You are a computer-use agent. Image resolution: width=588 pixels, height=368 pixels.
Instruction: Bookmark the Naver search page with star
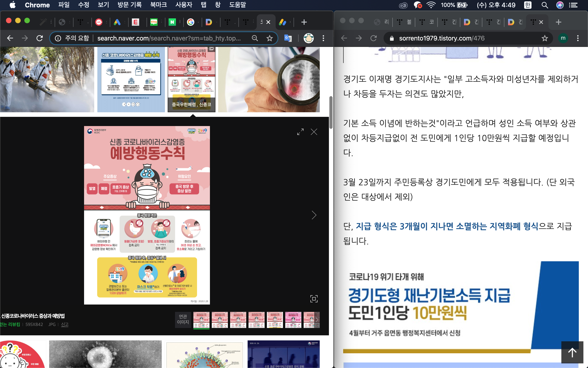(x=269, y=38)
